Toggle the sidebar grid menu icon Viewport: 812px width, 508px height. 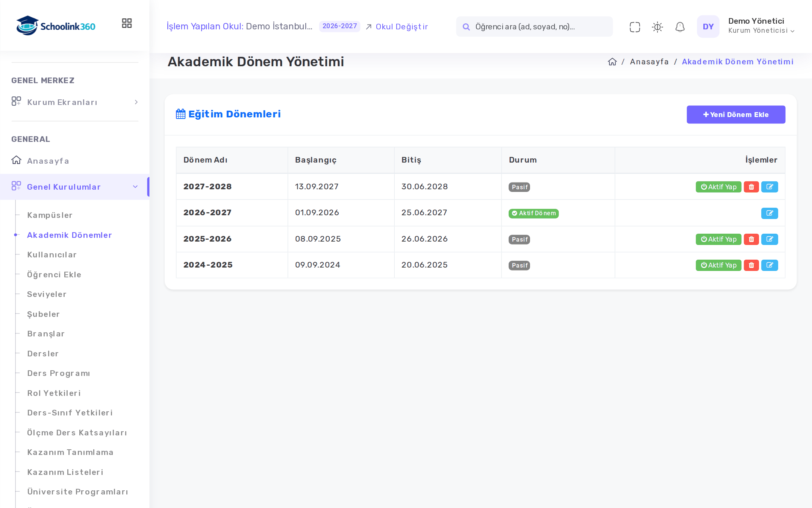coord(127,23)
